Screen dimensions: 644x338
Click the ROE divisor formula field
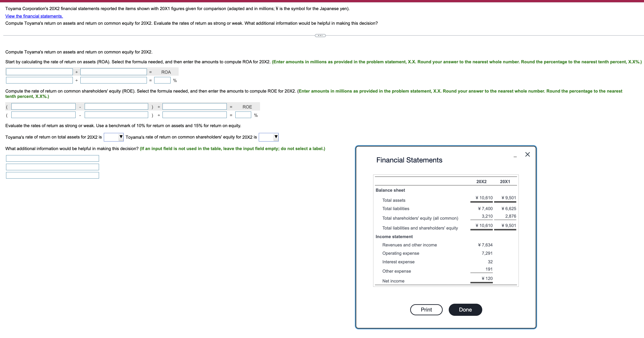(x=194, y=106)
